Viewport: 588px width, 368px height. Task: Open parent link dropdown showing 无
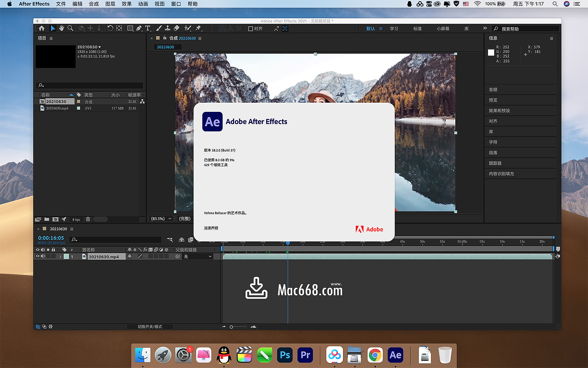(x=198, y=256)
